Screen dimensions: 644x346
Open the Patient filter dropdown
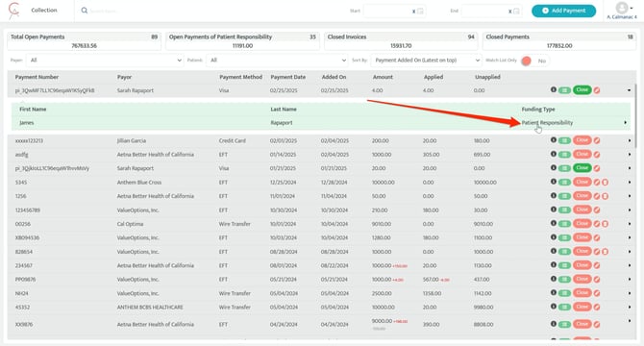(277, 61)
